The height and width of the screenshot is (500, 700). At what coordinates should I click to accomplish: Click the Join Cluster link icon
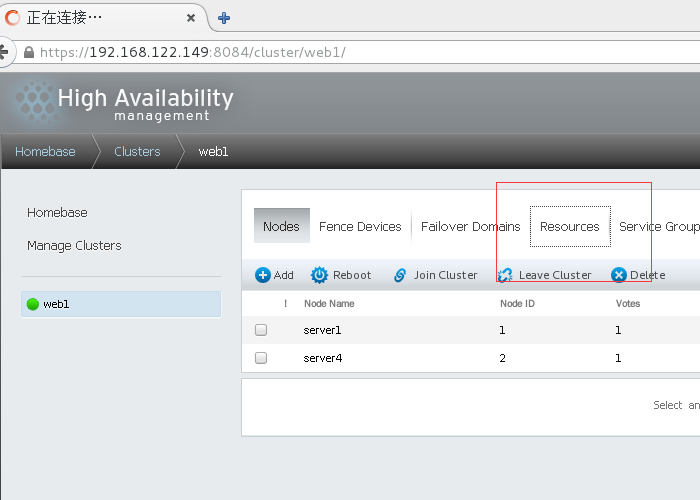[x=400, y=275]
